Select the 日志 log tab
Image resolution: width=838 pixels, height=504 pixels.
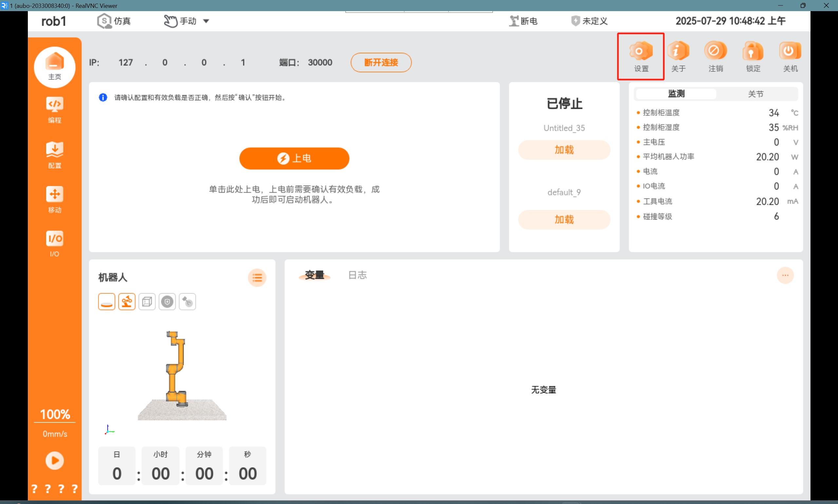358,275
